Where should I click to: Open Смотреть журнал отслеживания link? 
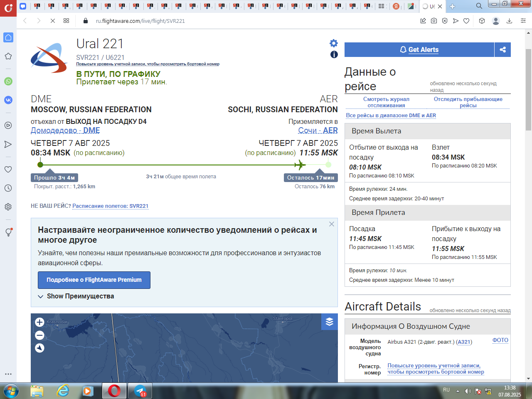(386, 102)
